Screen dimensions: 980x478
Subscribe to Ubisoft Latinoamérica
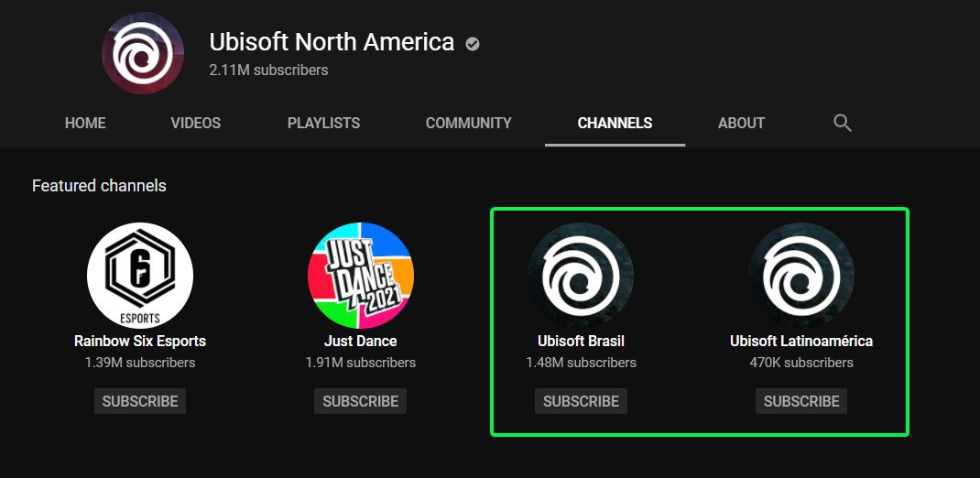pyautogui.click(x=801, y=401)
